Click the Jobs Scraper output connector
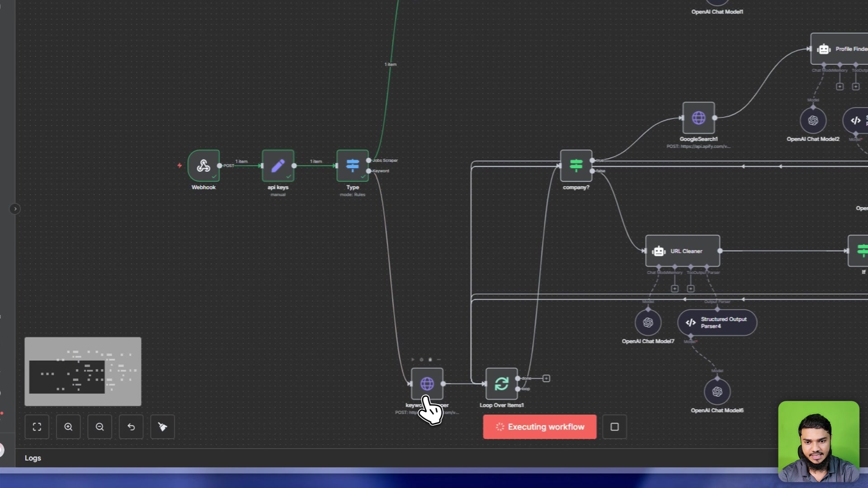Screen dimensions: 868x488 [369, 160]
